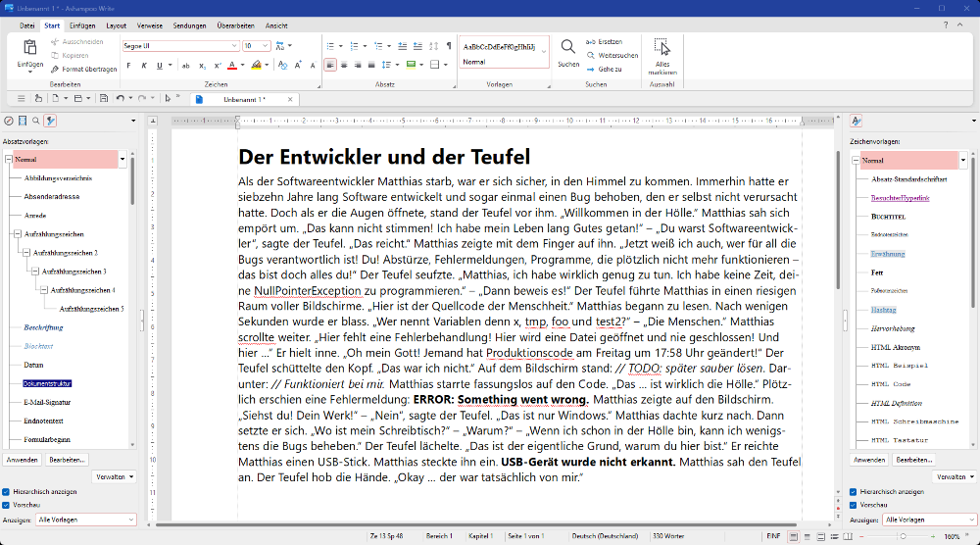This screenshot has width=980, height=545.
Task: Open left Verwalten dropdown button
Action: 115,476
